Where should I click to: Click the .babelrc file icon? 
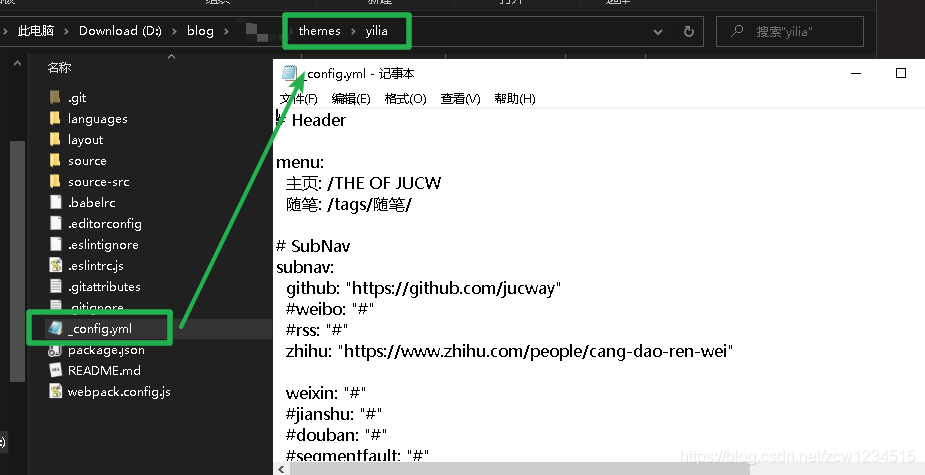point(55,202)
